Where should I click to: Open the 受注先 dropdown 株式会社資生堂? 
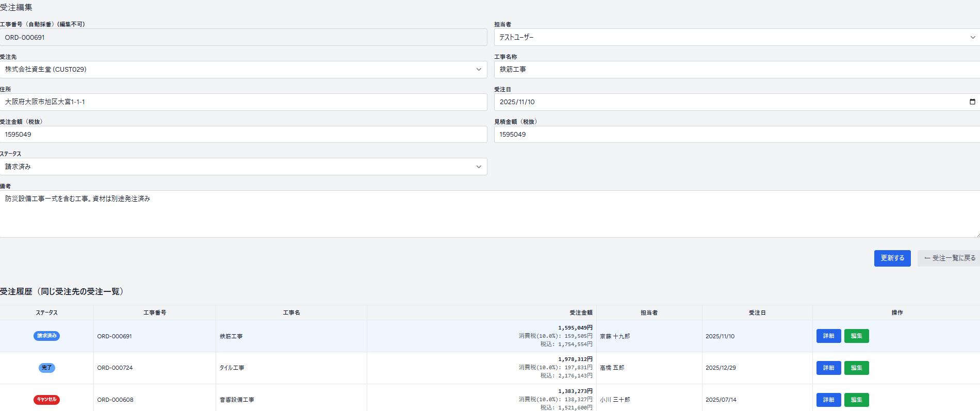(243, 70)
